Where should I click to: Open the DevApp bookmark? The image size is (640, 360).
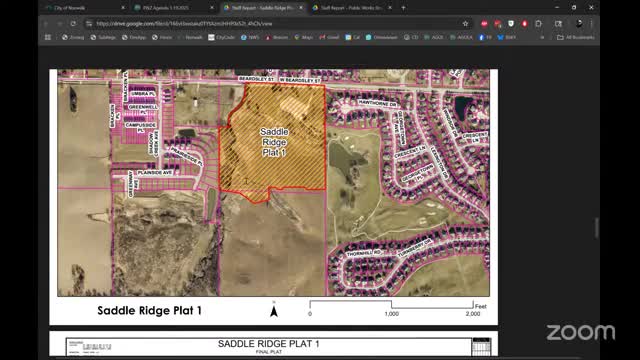point(134,37)
